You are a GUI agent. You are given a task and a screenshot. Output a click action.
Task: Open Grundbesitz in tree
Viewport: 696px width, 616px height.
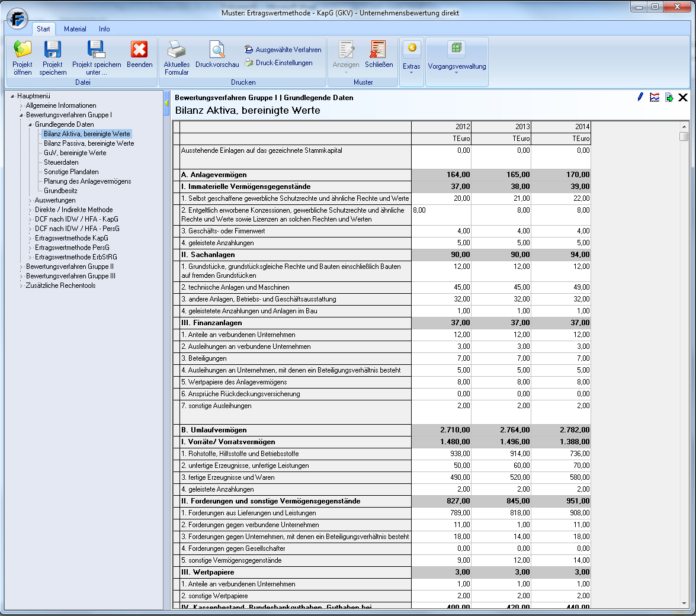(x=60, y=191)
